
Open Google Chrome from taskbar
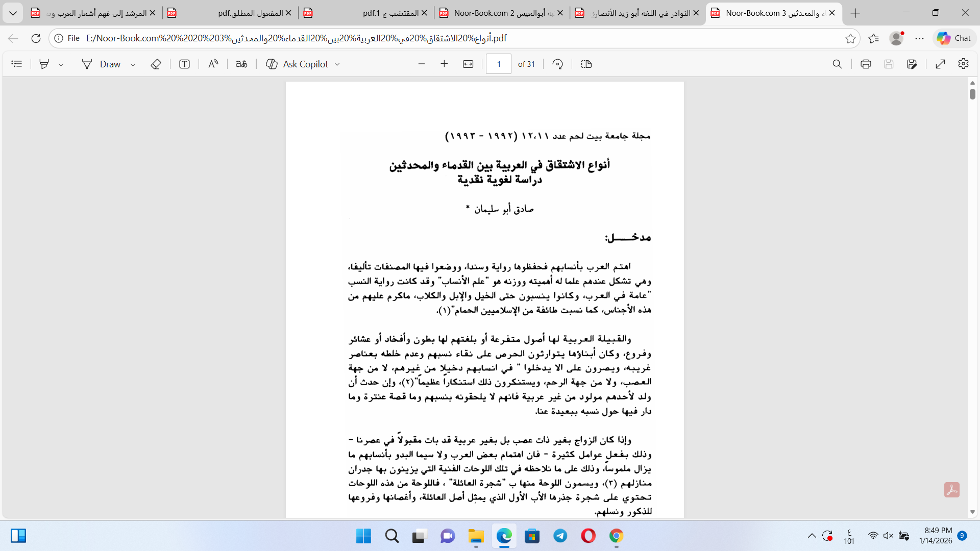coord(616,536)
